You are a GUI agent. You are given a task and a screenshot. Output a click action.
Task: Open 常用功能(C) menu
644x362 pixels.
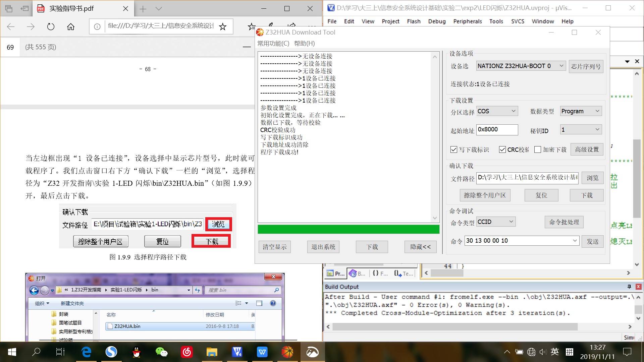click(x=273, y=43)
